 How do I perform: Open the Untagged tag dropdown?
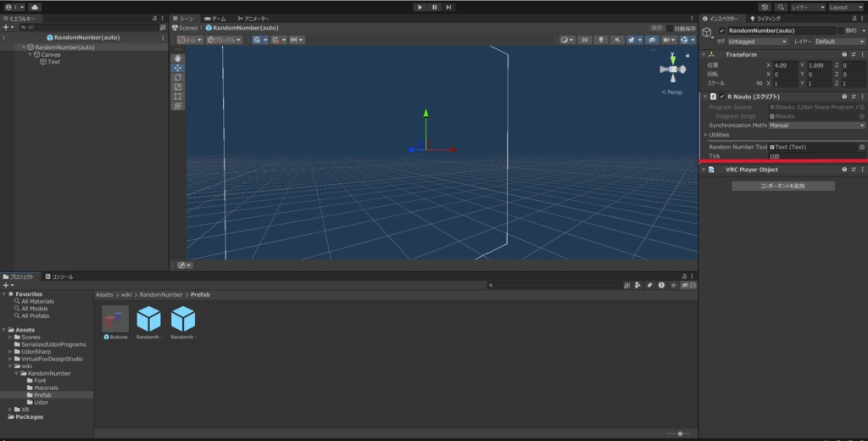coord(757,42)
